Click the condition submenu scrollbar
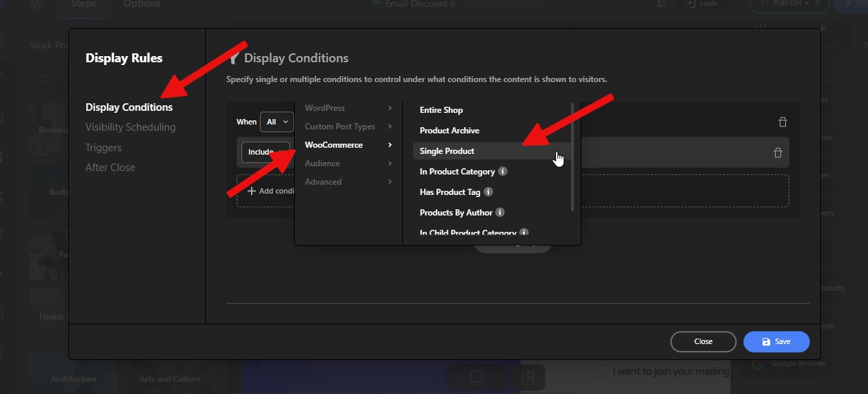868x394 pixels. pos(573,156)
